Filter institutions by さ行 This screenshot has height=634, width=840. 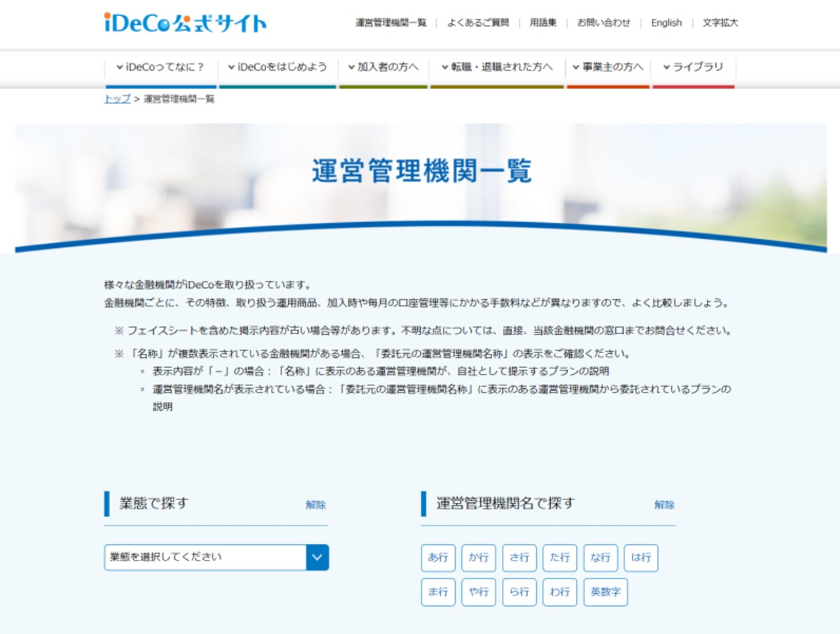tap(519, 558)
